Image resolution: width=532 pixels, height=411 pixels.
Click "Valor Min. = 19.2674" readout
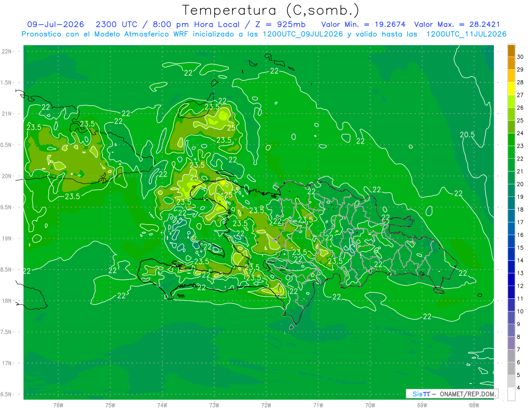point(364,24)
